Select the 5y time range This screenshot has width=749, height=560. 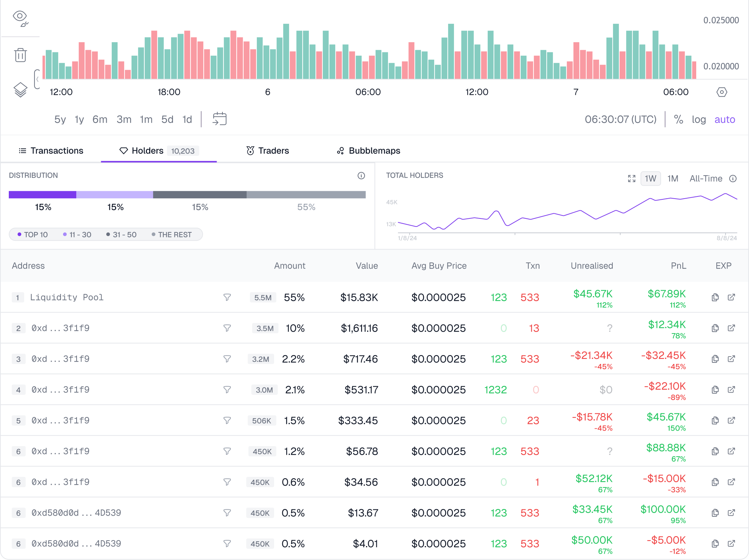60,119
